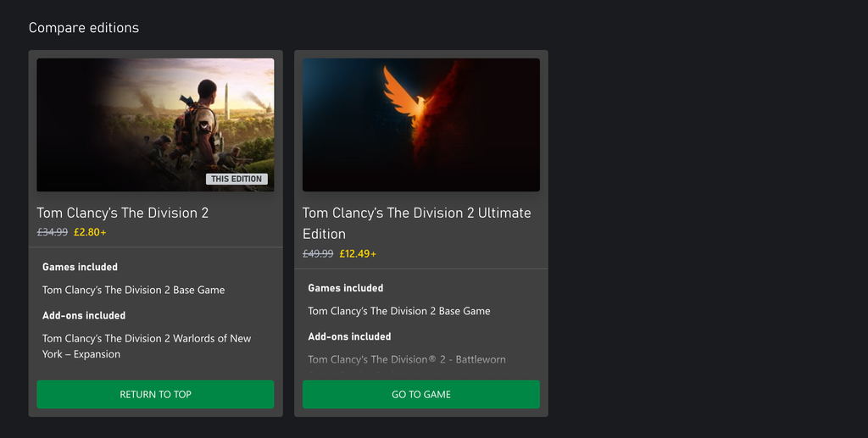Click the crossed-out £49.99 price
The height and width of the screenshot is (438, 868).
[318, 253]
